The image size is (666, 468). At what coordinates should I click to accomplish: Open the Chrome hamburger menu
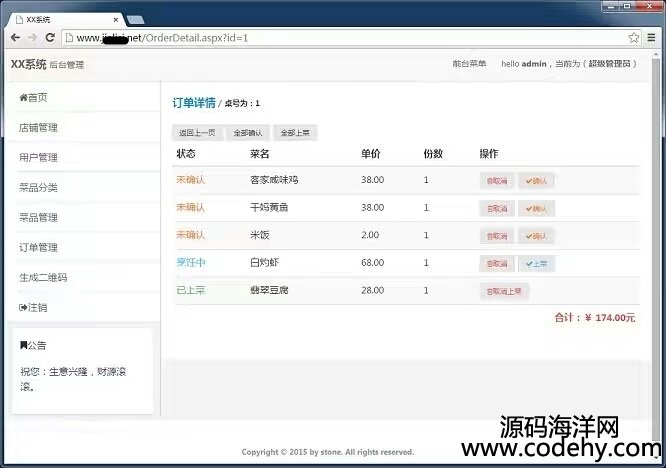tap(652, 37)
